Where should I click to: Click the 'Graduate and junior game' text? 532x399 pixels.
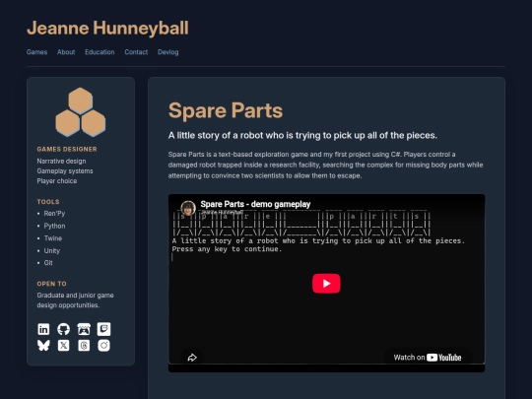pyautogui.click(x=75, y=296)
